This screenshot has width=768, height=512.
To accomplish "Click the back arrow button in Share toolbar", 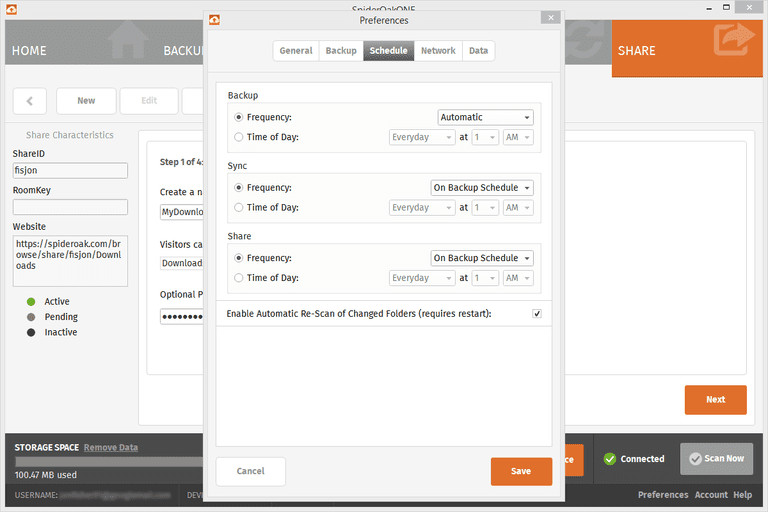I will pyautogui.click(x=30, y=101).
